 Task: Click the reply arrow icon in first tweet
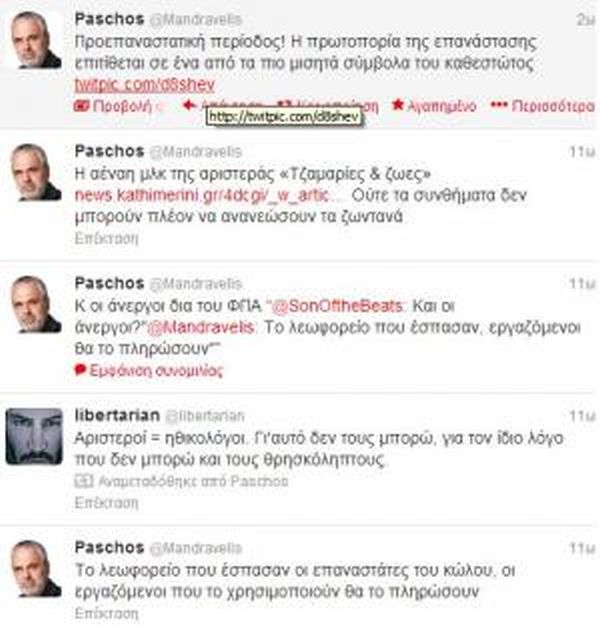[x=189, y=105]
